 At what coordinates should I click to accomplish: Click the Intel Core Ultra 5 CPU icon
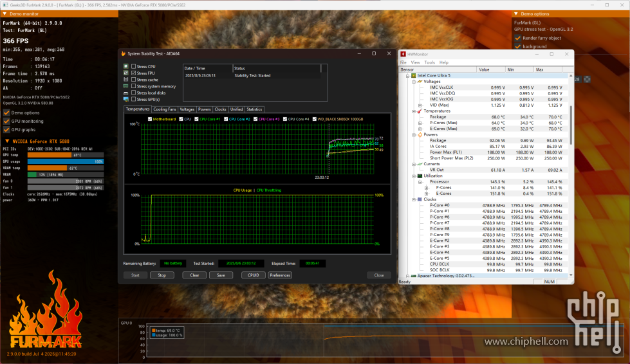tap(413, 75)
